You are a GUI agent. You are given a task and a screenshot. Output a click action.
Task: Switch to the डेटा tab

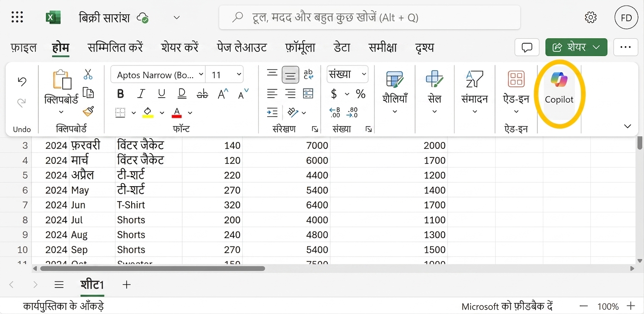pyautogui.click(x=342, y=48)
